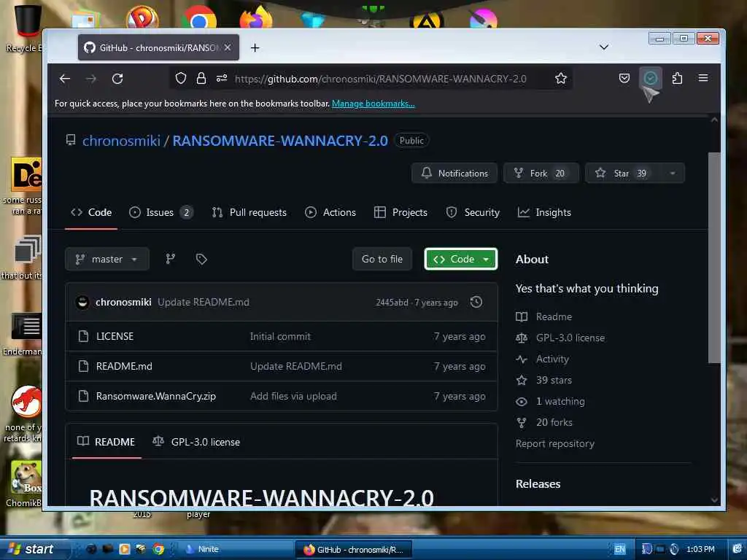Click the Notifications bell button
The image size is (747, 560).
coord(454,174)
